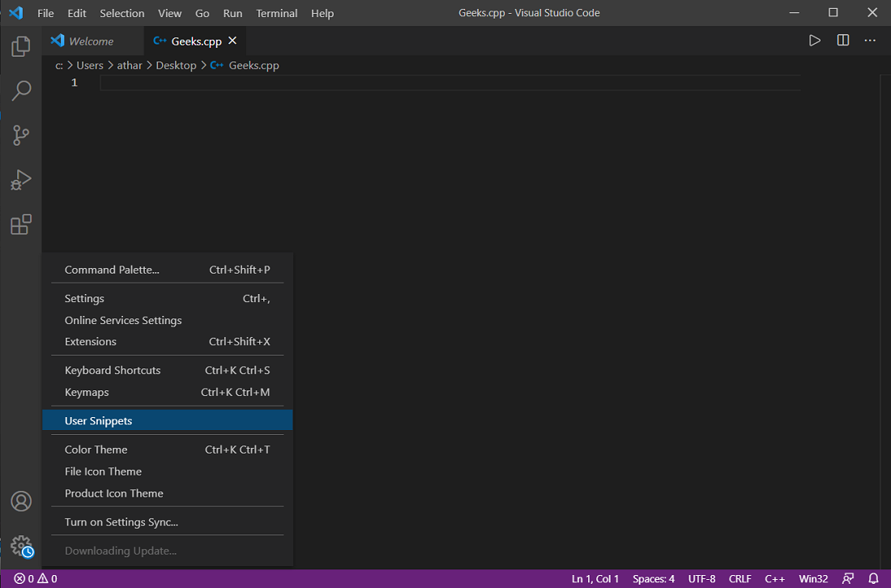Select the Geeks.cpp editor tab
This screenshot has width=891, height=588.
point(194,41)
